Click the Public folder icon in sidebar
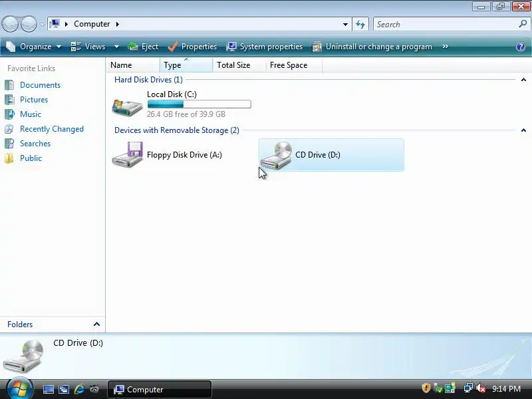Screen dimensions: 532x399 9,158
